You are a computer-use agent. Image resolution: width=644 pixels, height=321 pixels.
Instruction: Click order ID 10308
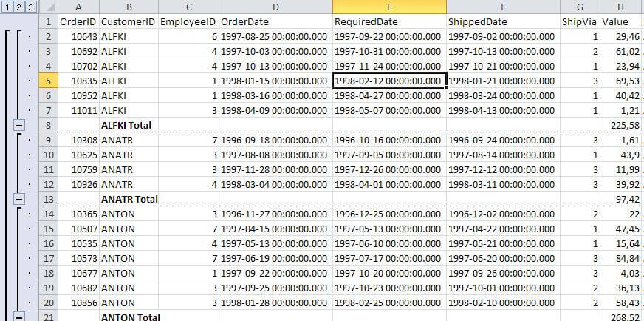(79, 141)
